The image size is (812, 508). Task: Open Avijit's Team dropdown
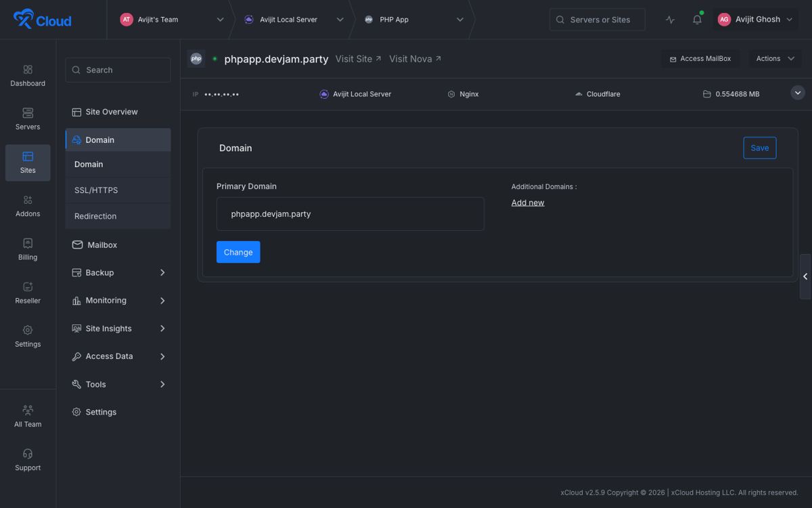[x=172, y=20]
